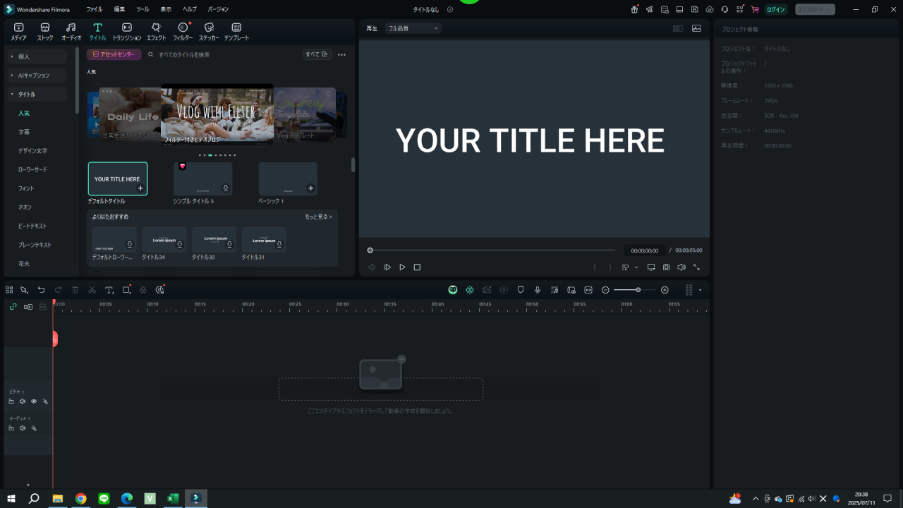The width and height of the screenshot is (903, 508).
Task: Click the microphone voiceover icon in timeline toolbar
Action: coord(537,290)
